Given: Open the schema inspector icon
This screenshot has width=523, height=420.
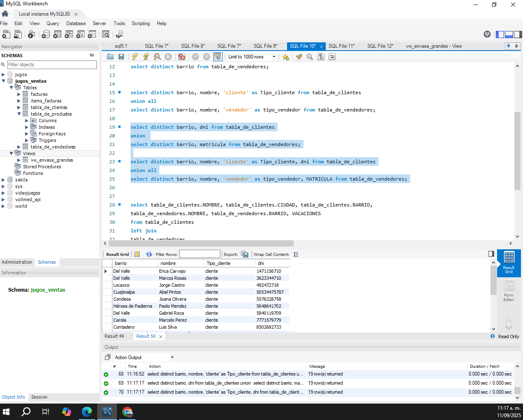Looking at the screenshot, I should tap(31, 34).
